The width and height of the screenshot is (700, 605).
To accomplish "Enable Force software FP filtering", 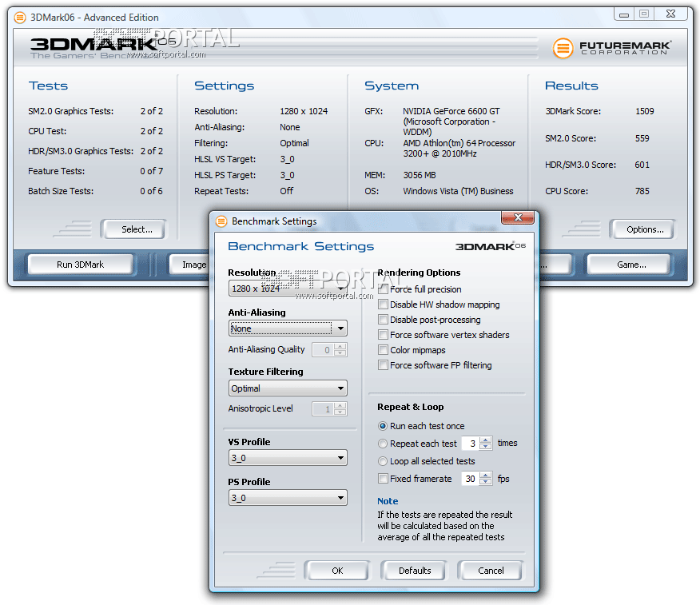I will coord(383,365).
